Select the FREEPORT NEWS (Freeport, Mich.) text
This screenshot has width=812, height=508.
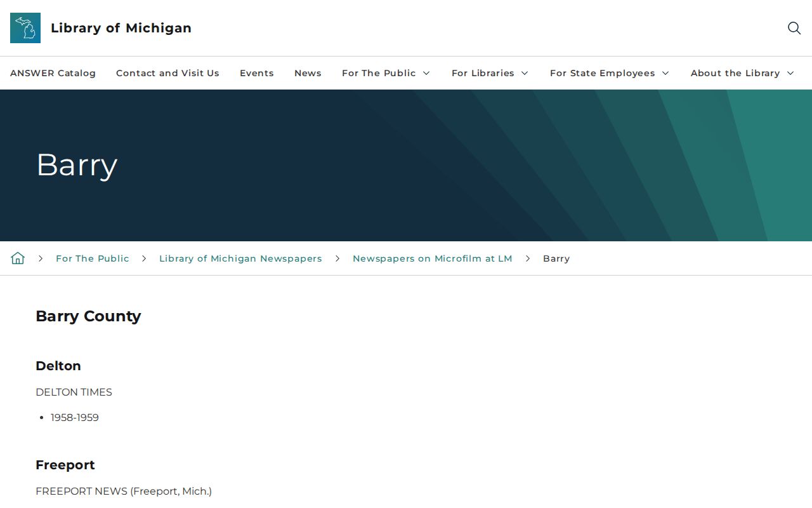[124, 491]
